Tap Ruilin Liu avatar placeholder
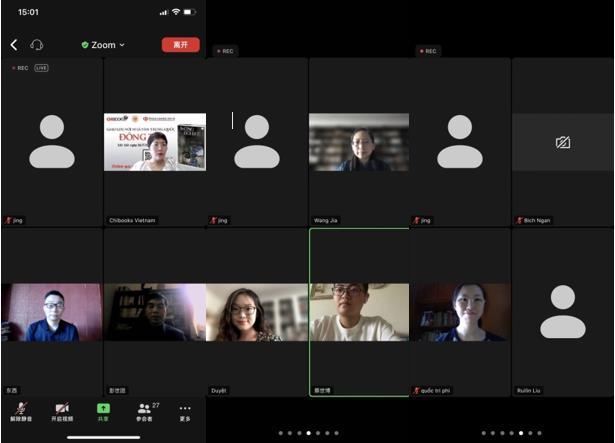This screenshot has height=443, width=615. tap(563, 313)
